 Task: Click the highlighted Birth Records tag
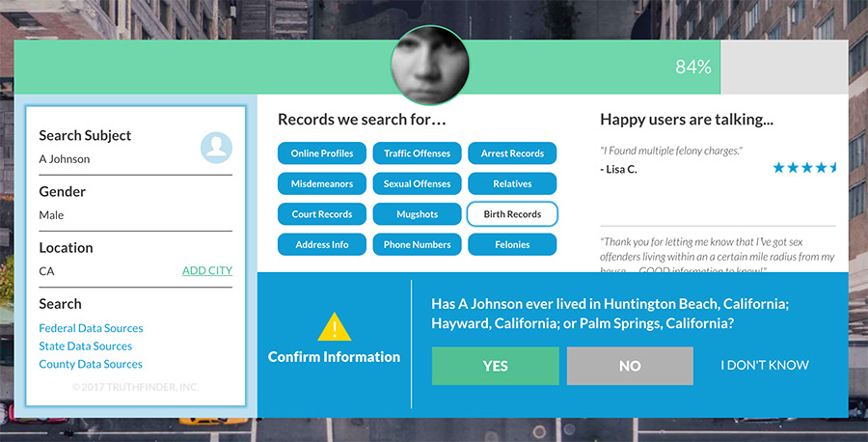[512, 214]
